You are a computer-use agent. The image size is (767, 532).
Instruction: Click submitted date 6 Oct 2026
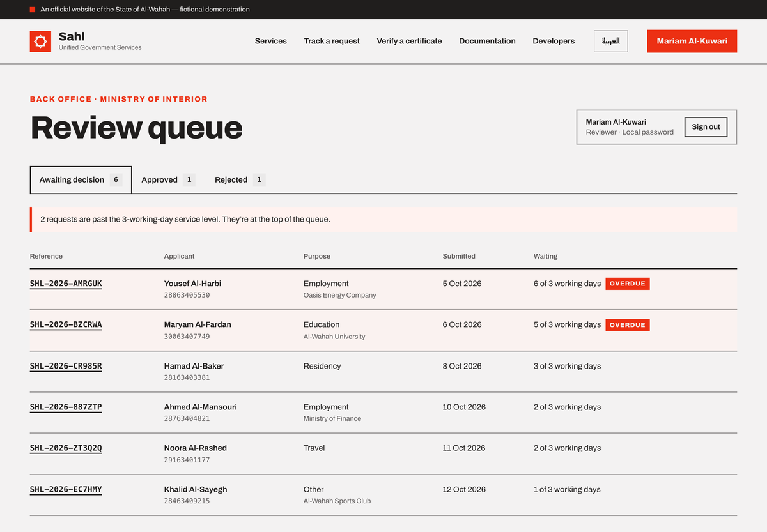pyautogui.click(x=462, y=324)
